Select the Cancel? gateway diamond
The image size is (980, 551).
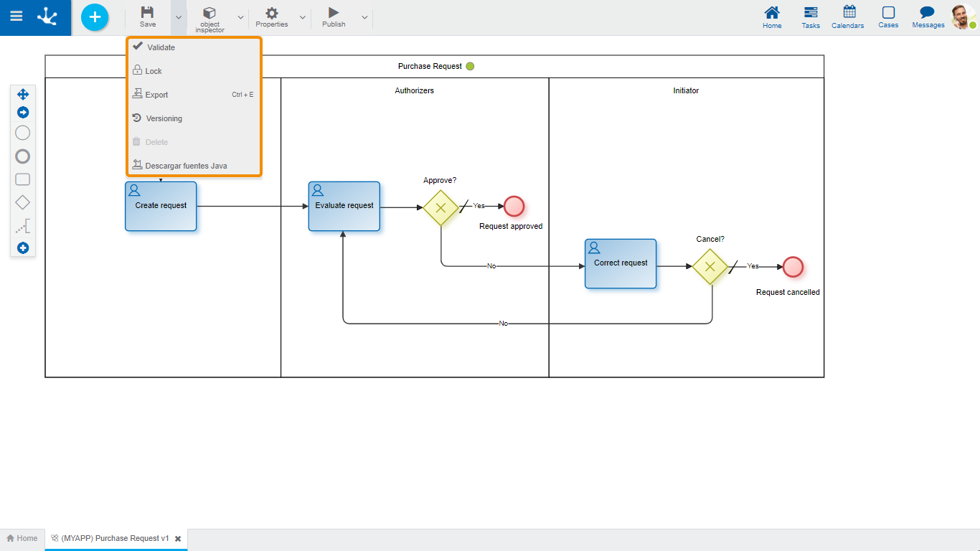710,267
